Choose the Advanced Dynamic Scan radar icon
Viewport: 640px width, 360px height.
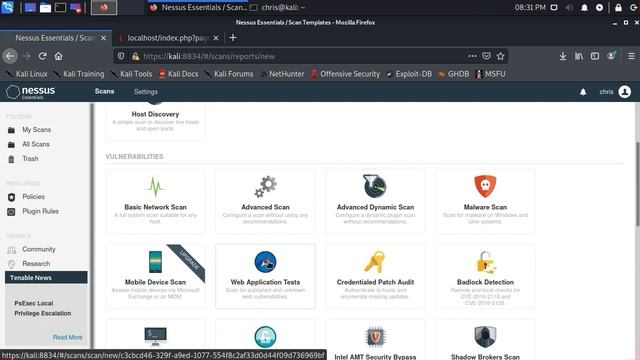[x=375, y=186]
